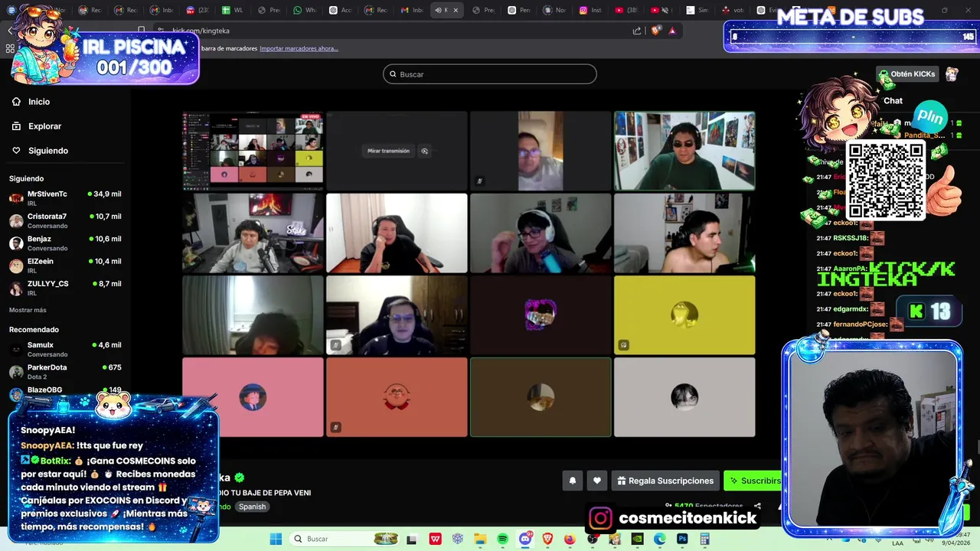Click the muted mic icon on the orange tile

[x=336, y=427]
